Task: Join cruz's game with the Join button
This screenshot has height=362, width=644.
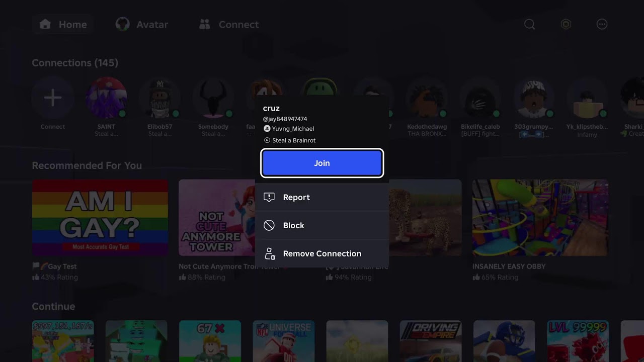Action: [322, 163]
